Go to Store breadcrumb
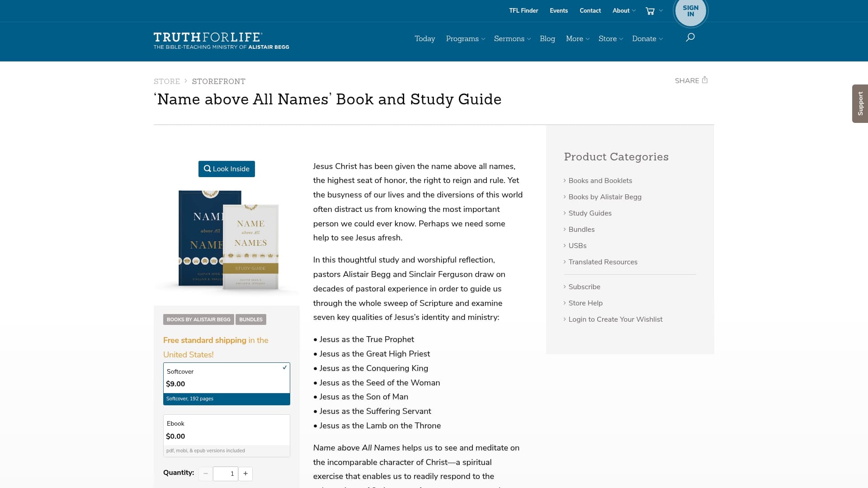This screenshot has height=488, width=868. pyautogui.click(x=167, y=81)
